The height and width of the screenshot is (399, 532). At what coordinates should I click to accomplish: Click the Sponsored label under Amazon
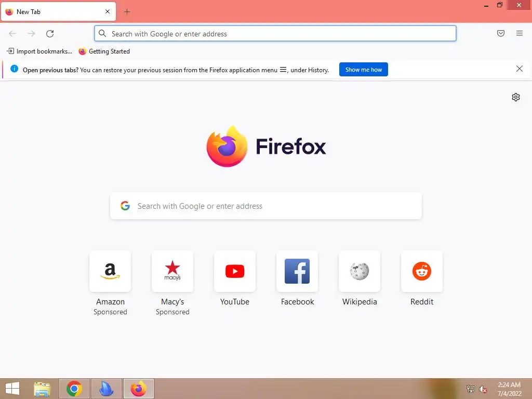(x=110, y=312)
